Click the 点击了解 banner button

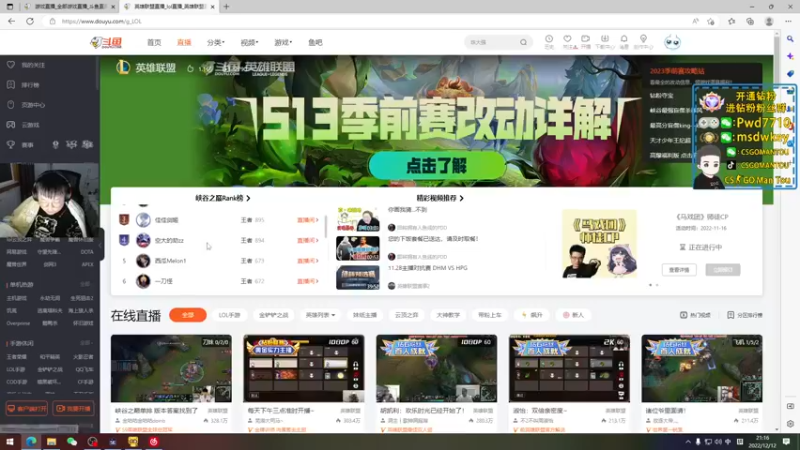(x=437, y=166)
